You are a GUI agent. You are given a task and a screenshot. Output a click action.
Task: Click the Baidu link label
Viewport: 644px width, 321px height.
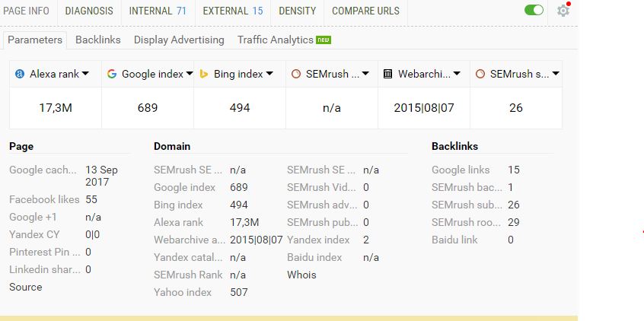coord(454,240)
